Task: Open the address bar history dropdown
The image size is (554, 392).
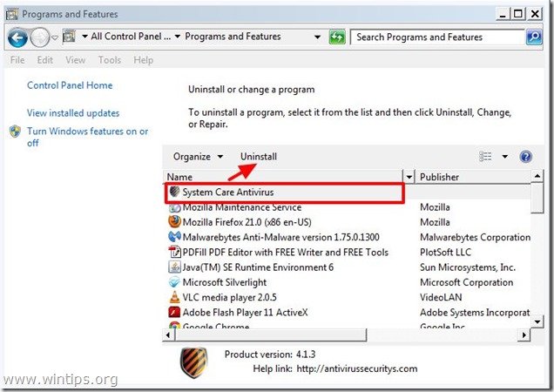Action: click(317, 37)
